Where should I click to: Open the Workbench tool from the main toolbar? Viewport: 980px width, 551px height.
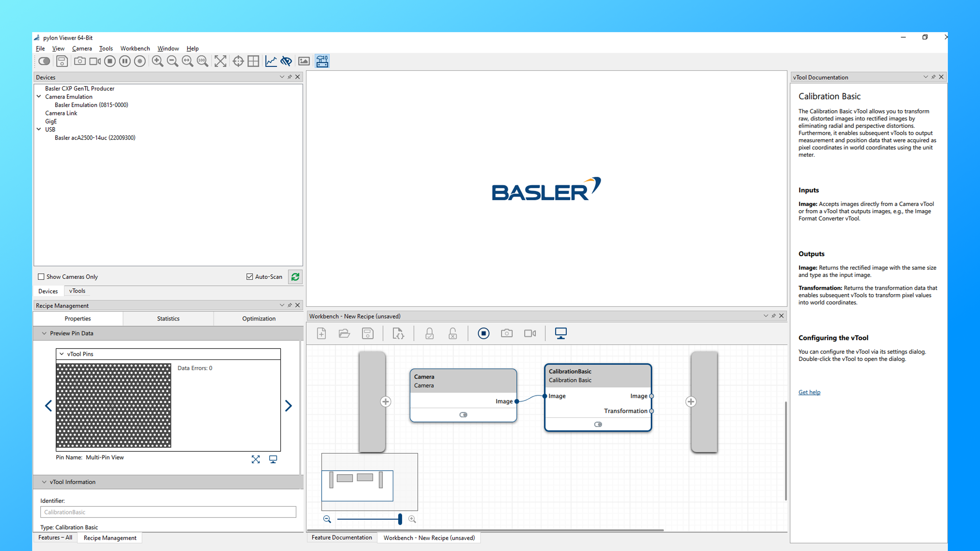(x=322, y=61)
